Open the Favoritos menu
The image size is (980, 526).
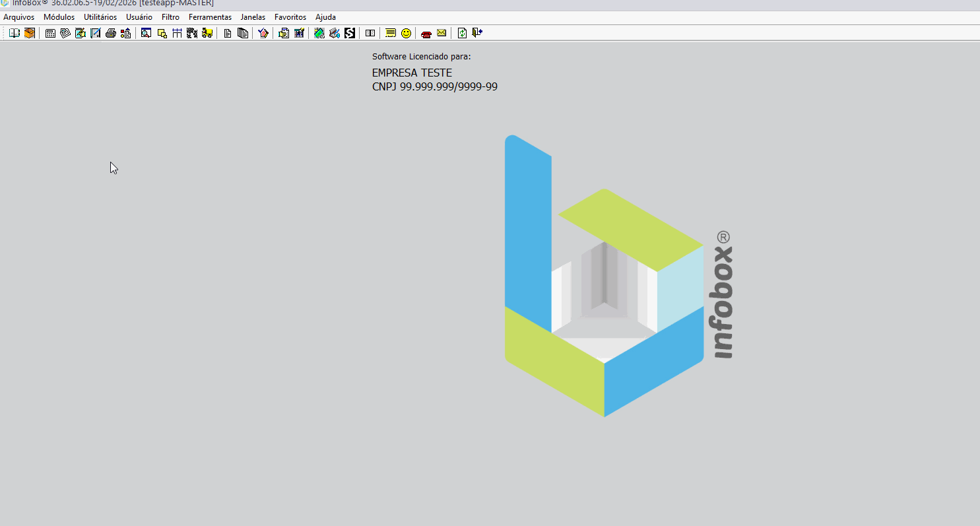coord(290,17)
